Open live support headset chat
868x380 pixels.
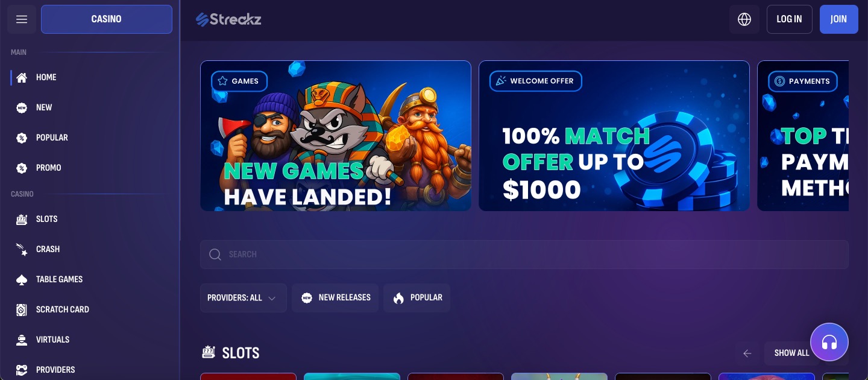tap(829, 342)
